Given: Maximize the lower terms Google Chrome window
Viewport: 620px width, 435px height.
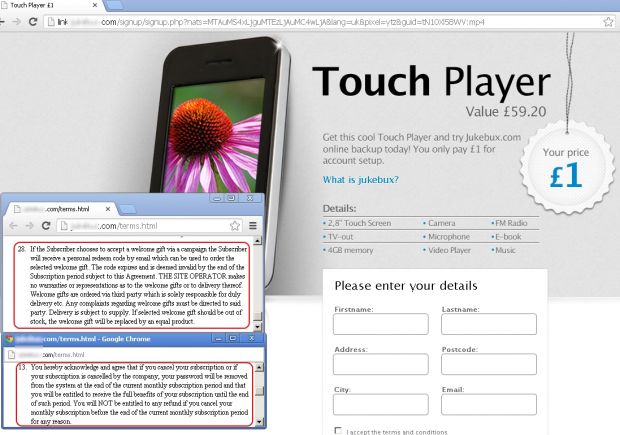Looking at the screenshot, I should tap(232, 339).
